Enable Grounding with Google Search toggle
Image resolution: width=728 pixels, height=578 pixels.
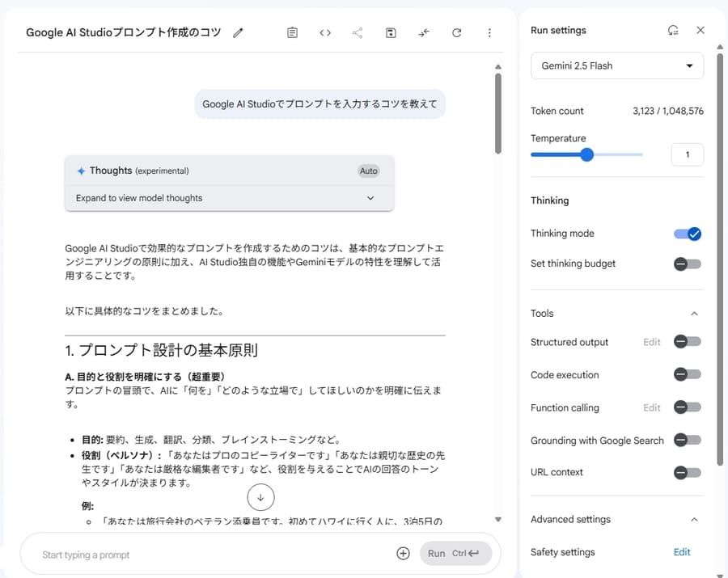688,440
